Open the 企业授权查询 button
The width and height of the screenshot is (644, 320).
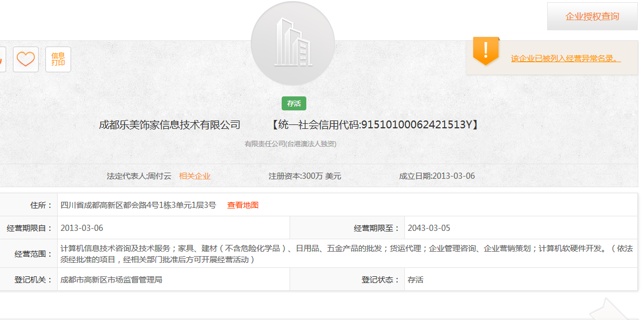point(592,16)
